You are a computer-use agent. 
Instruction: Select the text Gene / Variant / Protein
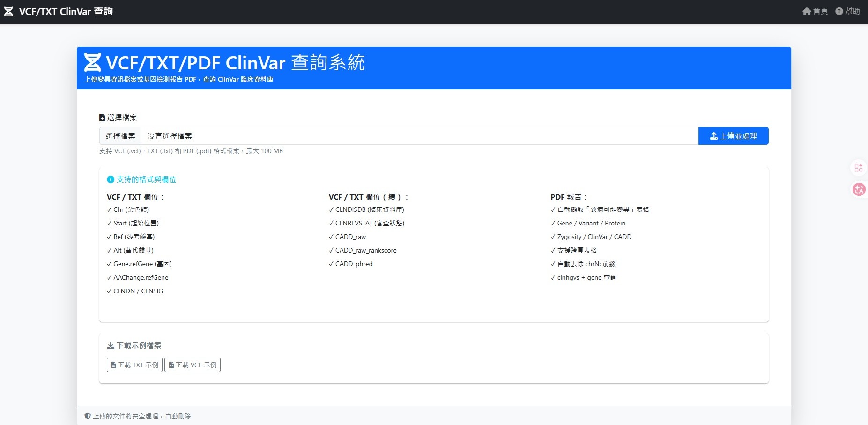click(x=592, y=223)
